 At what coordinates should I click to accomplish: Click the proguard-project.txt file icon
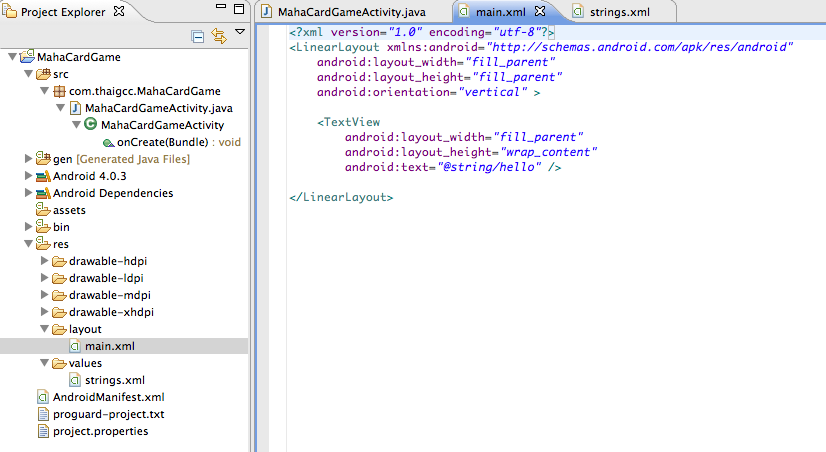pos(43,414)
